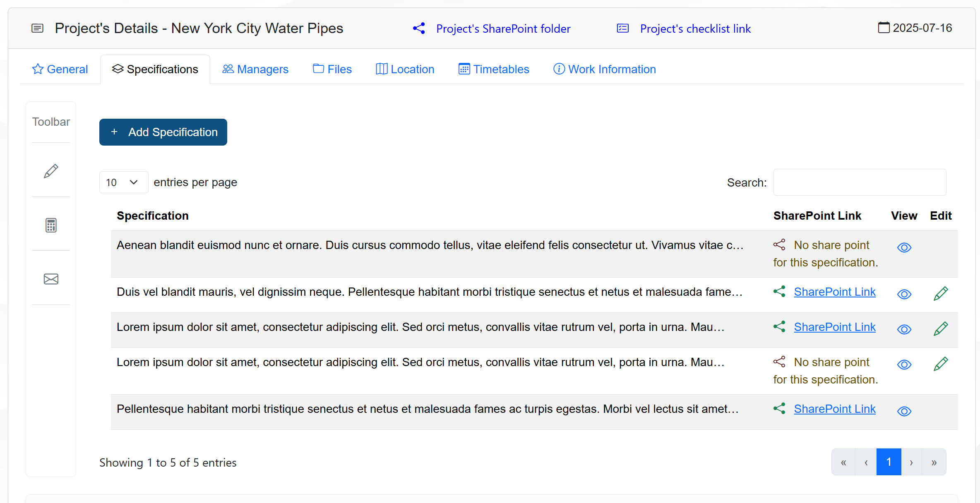Click the calendar icon next to 2025-07-16
Screen dimensions: 980x503
[x=884, y=28]
